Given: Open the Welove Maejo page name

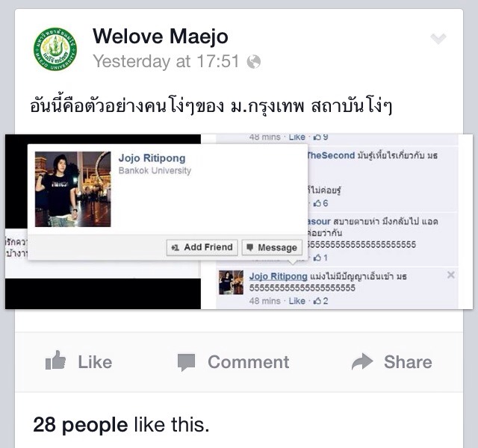Looking at the screenshot, I should (x=161, y=37).
